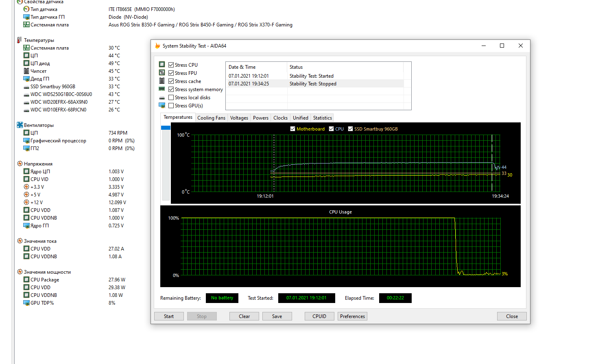Click the icon beside Значения мощности
The image size is (598, 364).
coord(20,272)
